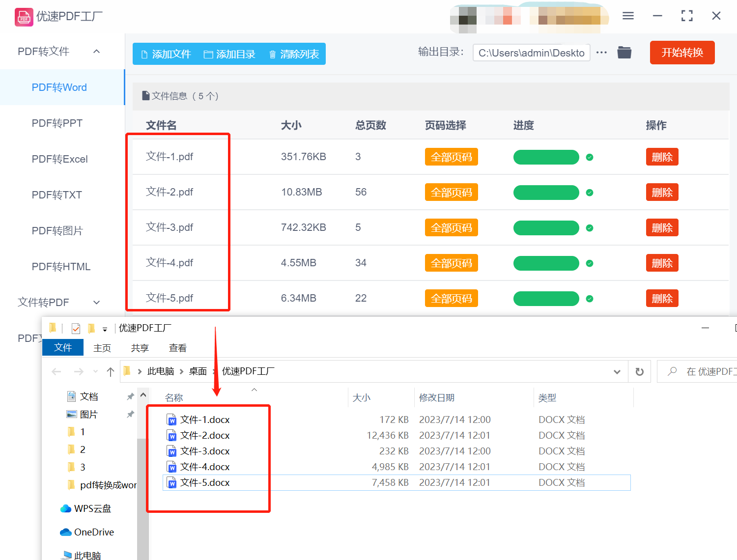Select PDF转PPT in sidebar
Screen dimensions: 737x560
tap(62, 123)
